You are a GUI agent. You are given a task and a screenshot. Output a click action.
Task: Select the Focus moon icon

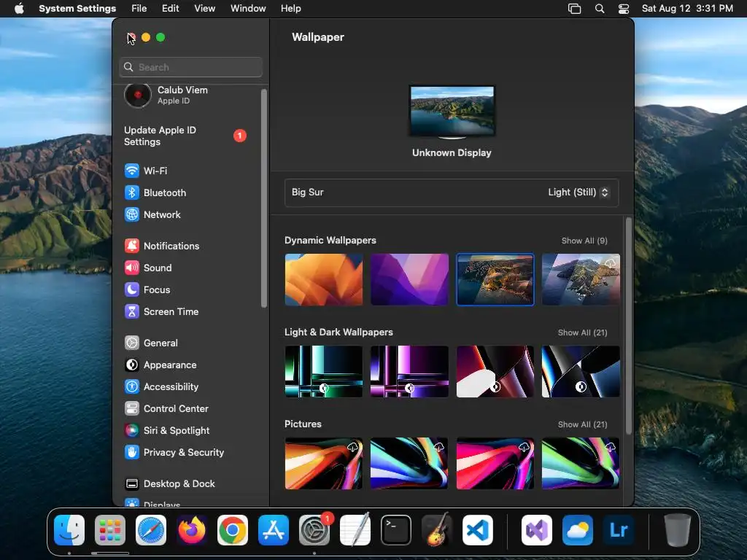click(131, 289)
